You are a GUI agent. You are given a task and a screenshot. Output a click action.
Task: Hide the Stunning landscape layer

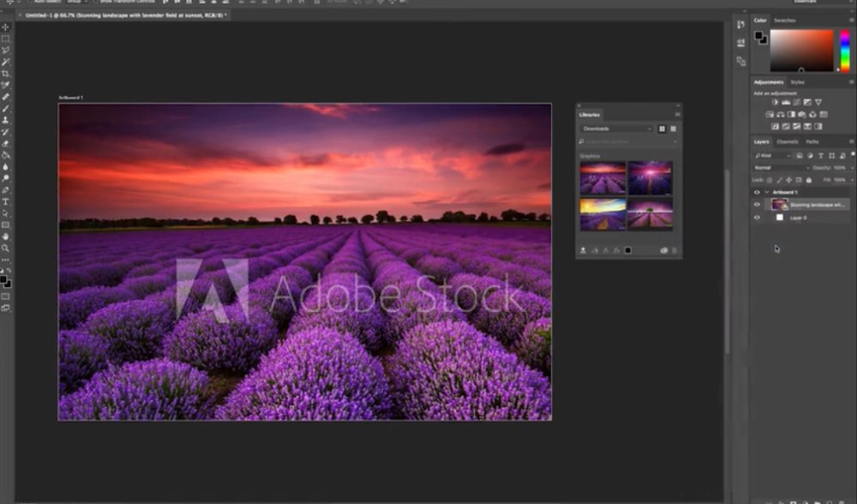click(x=757, y=205)
